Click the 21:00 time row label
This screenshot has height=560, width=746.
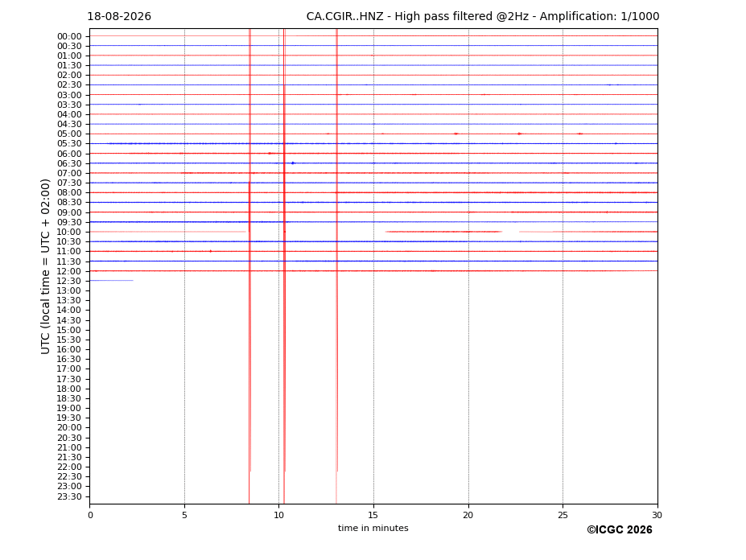click(x=69, y=447)
